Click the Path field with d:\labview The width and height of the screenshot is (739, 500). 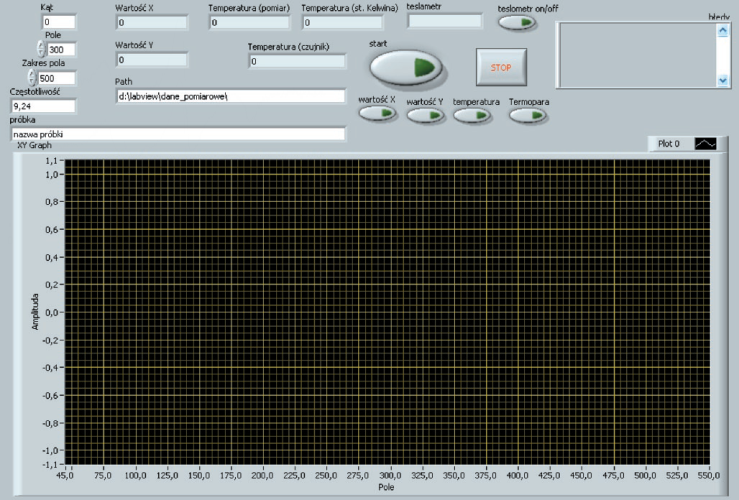(x=230, y=96)
